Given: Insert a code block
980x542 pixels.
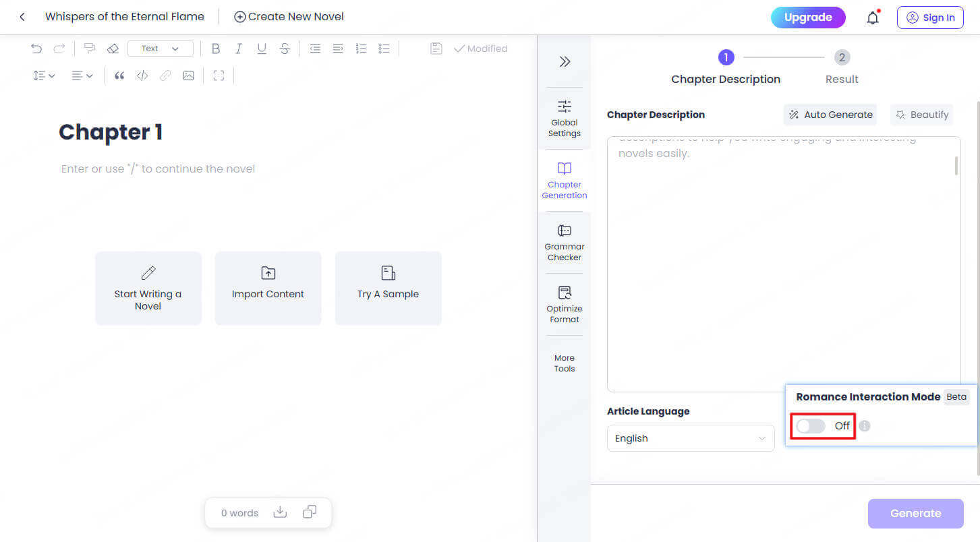Looking at the screenshot, I should coord(142,75).
